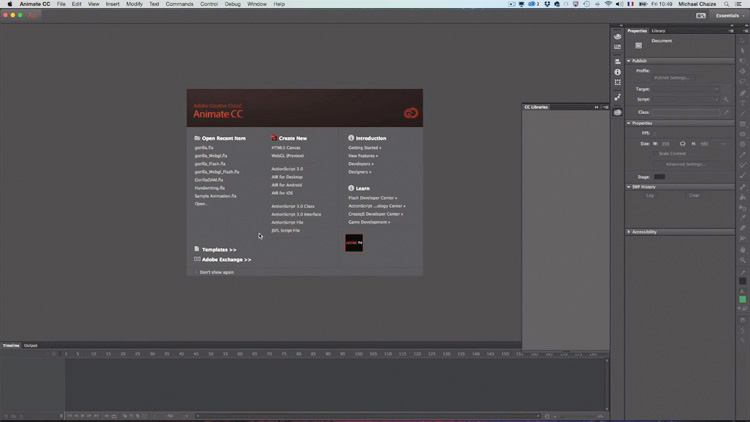The image size is (750, 422).
Task: Create a new WebGL (Preview) document
Action: pyautogui.click(x=287, y=155)
